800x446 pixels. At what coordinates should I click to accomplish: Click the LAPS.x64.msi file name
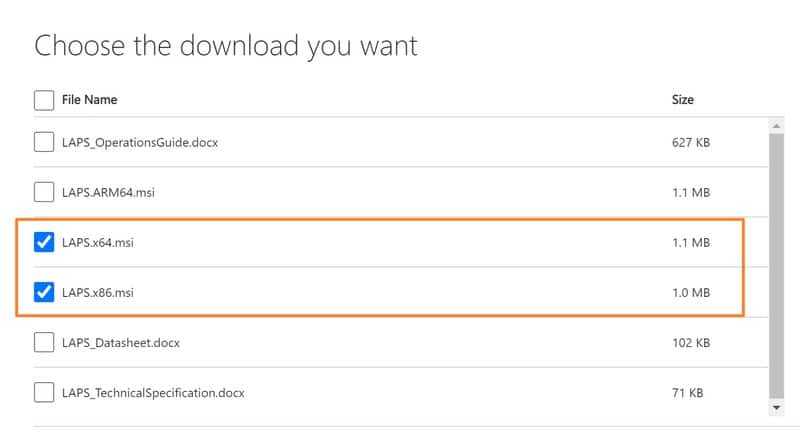(97, 243)
